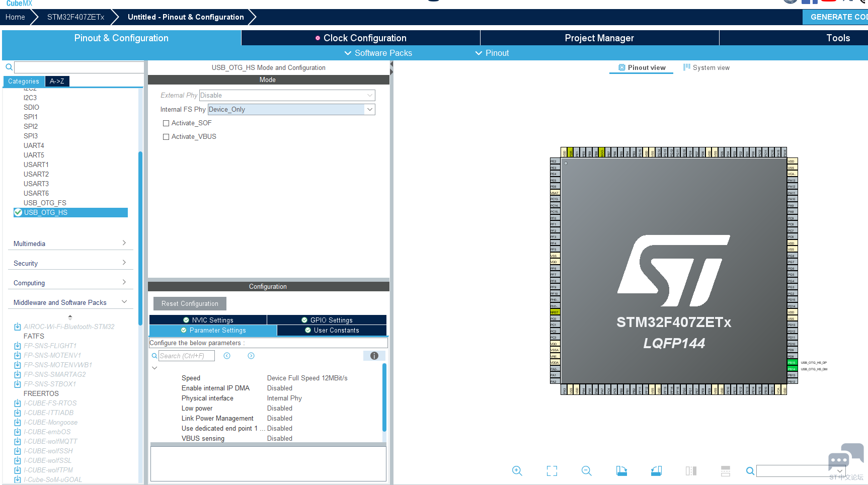Open the GPIO Settings tab
This screenshot has height=485, width=868.
327,320
